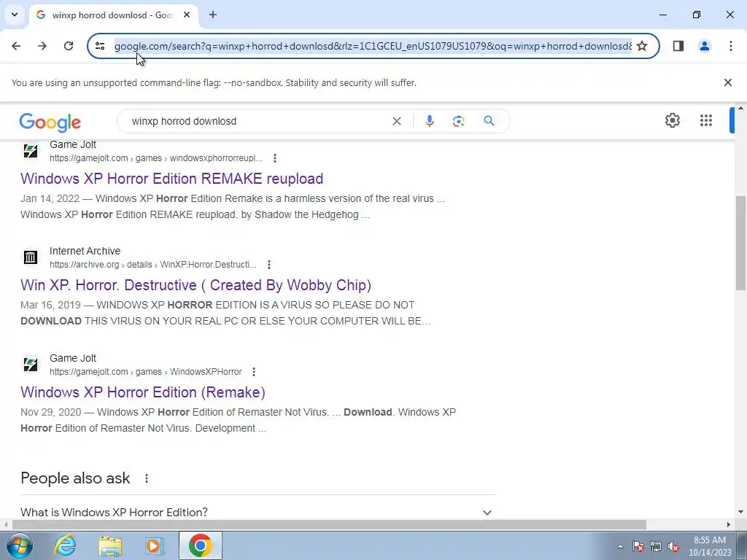Submit search with magnifier icon
This screenshot has height=560, width=747.
(489, 121)
